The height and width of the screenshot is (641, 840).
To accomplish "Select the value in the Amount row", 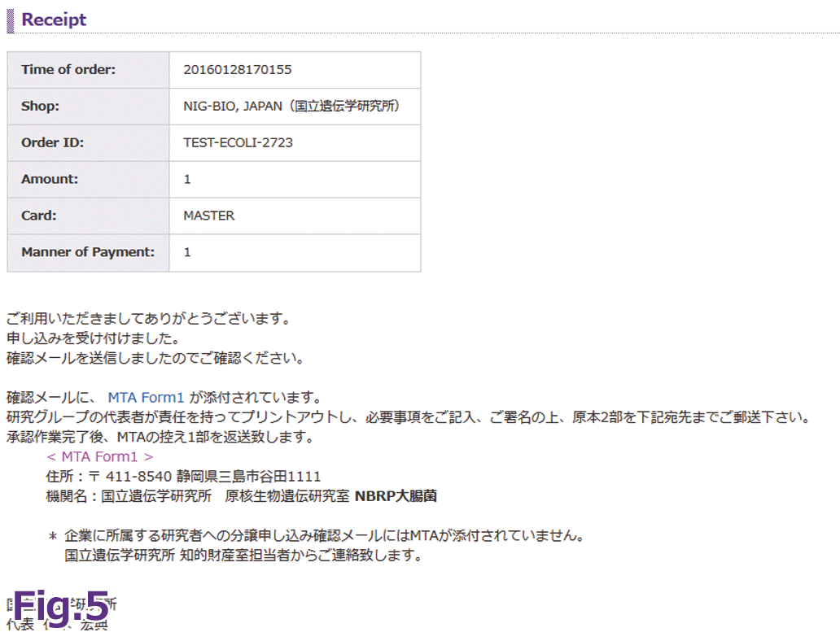I will [x=187, y=179].
